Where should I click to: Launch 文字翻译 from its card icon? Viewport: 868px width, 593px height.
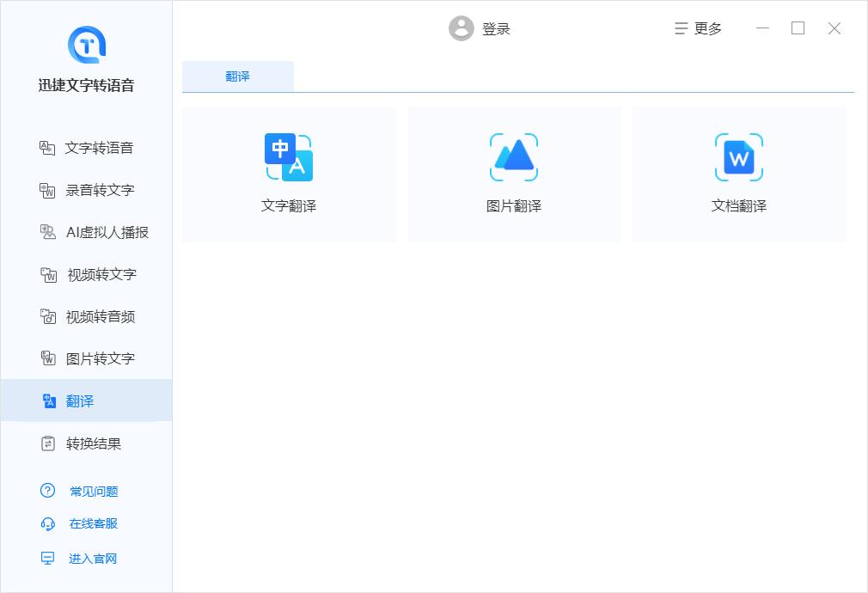tap(289, 156)
